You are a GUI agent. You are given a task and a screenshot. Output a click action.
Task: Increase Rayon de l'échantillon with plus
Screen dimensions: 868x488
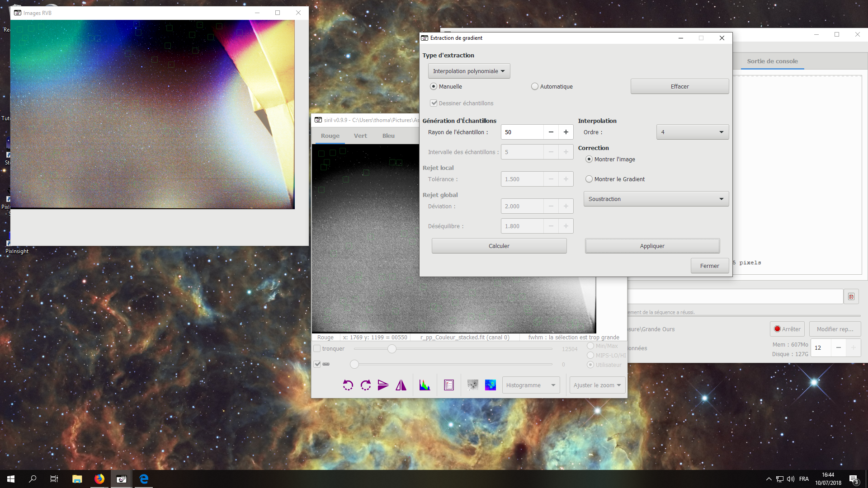click(566, 132)
